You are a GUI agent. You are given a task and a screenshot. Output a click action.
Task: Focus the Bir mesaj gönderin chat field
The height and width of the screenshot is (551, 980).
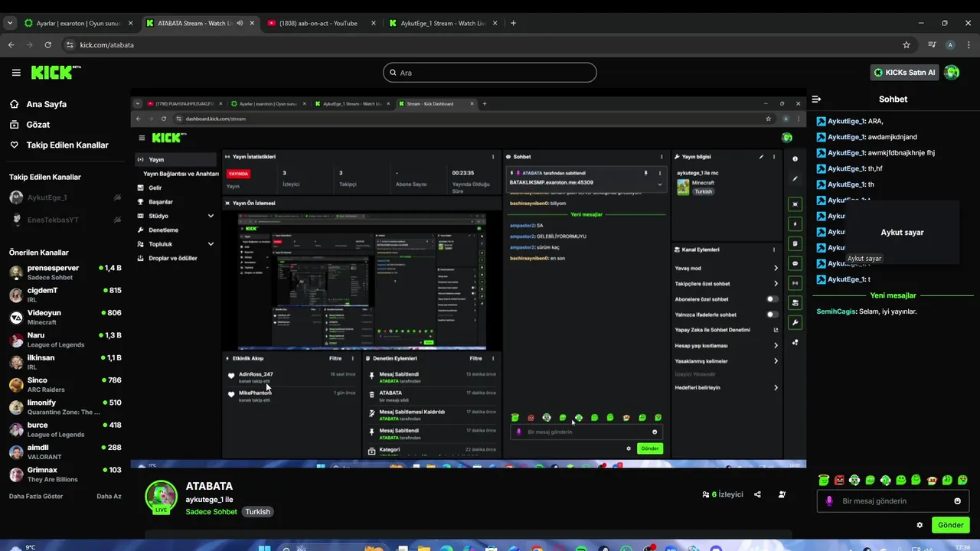click(893, 501)
